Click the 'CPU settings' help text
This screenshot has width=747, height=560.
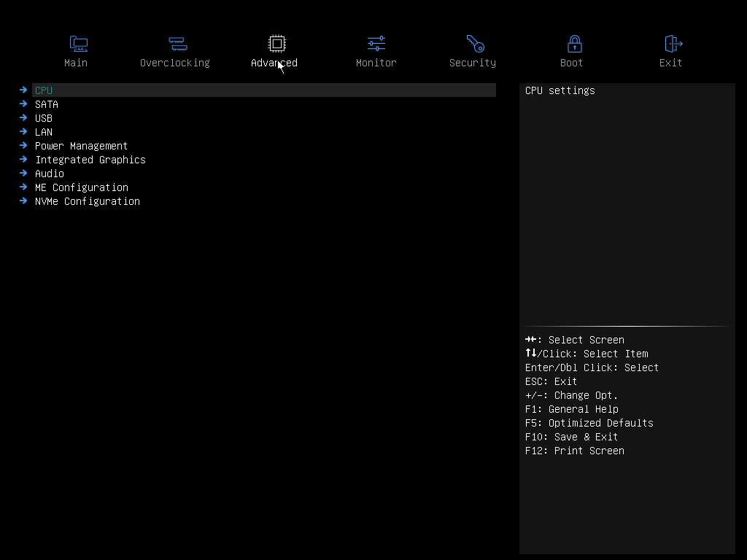pyautogui.click(x=560, y=90)
